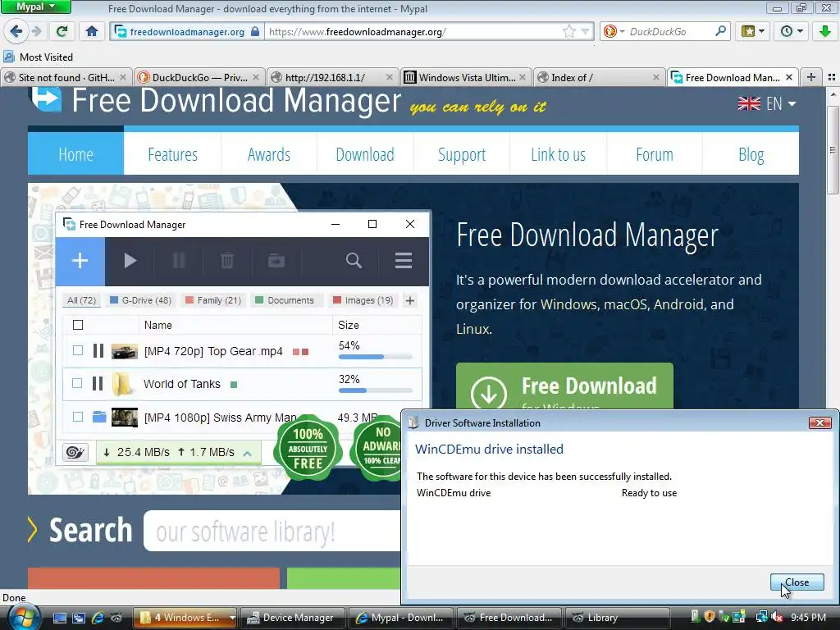
Task: Visit the Forum link
Action: [655, 153]
